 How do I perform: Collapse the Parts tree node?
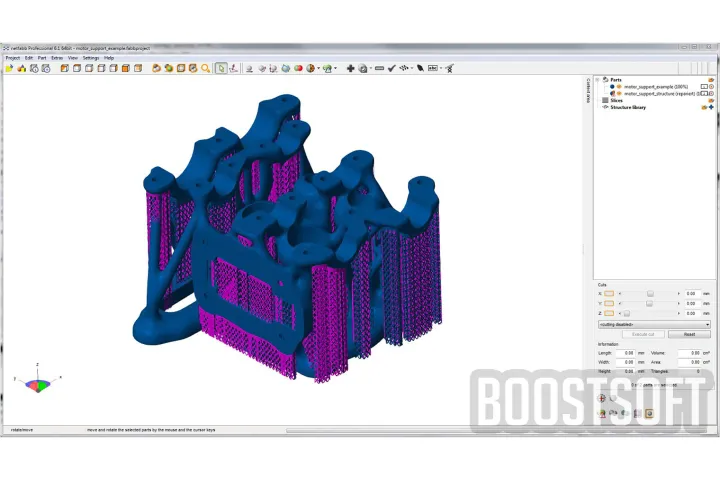[x=598, y=80]
